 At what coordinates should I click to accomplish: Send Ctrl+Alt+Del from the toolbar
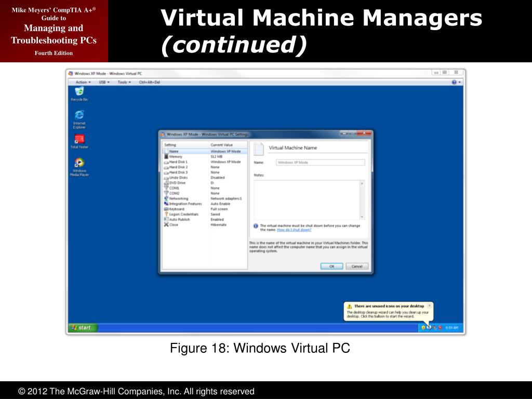pos(149,82)
